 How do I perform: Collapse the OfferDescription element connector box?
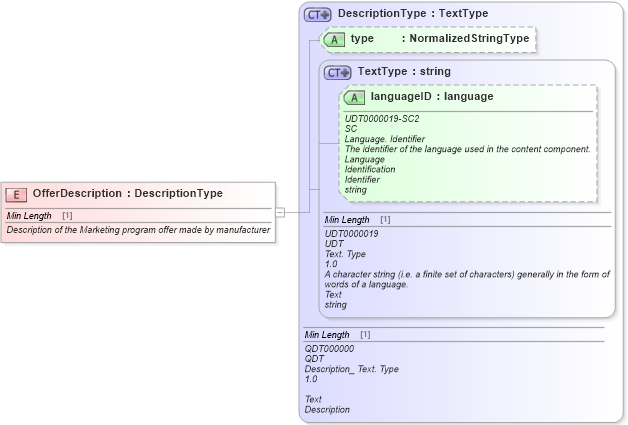(x=280, y=212)
